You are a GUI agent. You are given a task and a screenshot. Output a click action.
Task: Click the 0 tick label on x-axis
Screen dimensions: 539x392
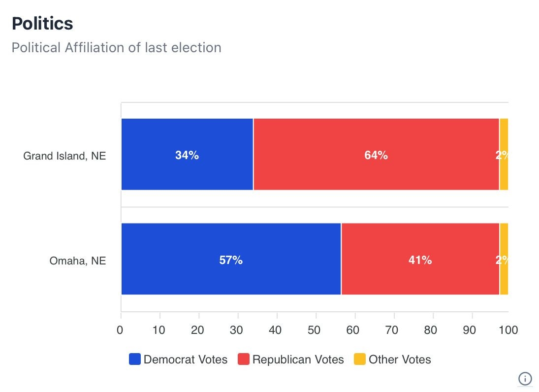120,330
